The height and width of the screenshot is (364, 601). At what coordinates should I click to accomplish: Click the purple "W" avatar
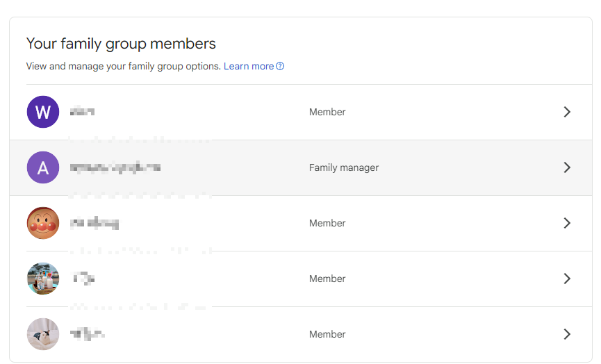point(43,112)
